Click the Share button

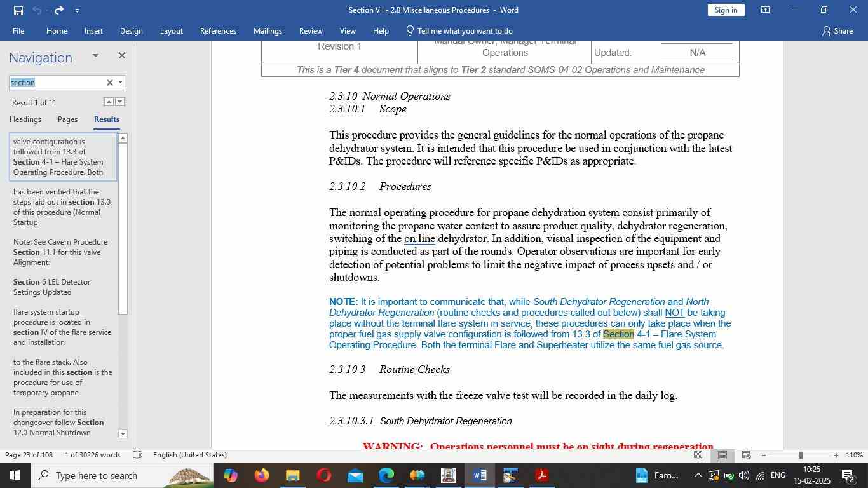click(837, 30)
